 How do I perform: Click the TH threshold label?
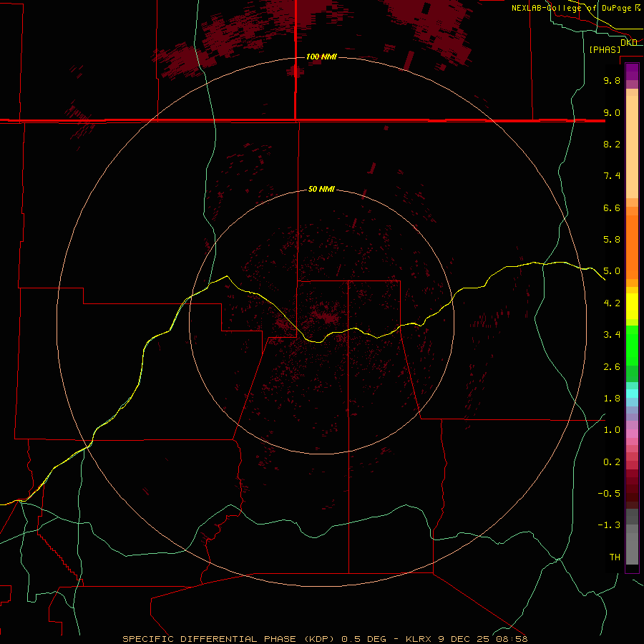[x=615, y=557]
